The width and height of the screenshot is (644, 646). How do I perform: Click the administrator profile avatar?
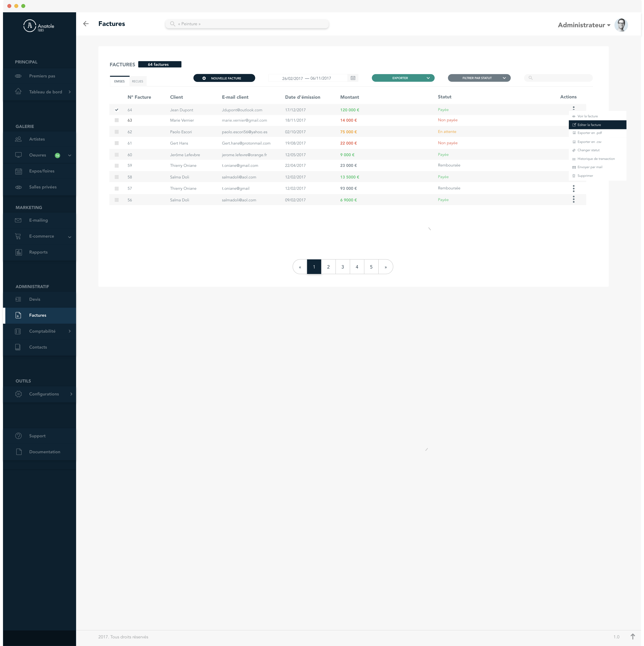pos(621,25)
